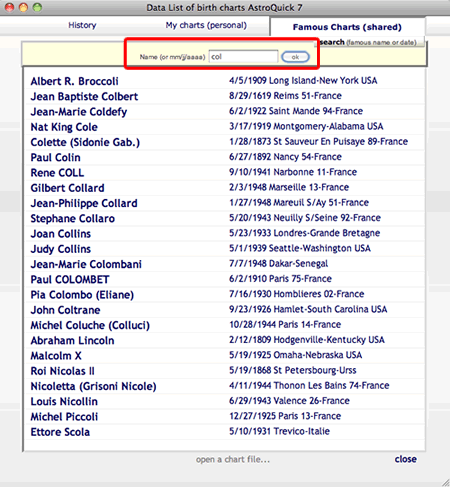450x487 pixels.
Task: Select Michel Piccoli entry
Action: pyautogui.click(x=64, y=417)
